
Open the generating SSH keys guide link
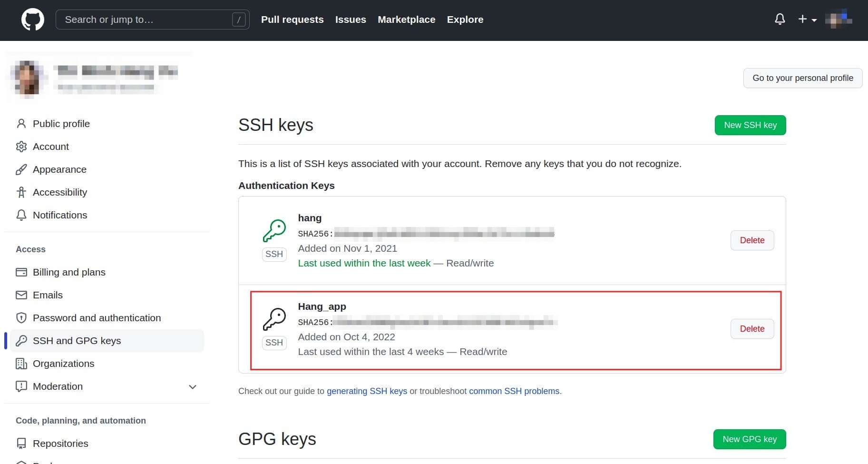367,391
